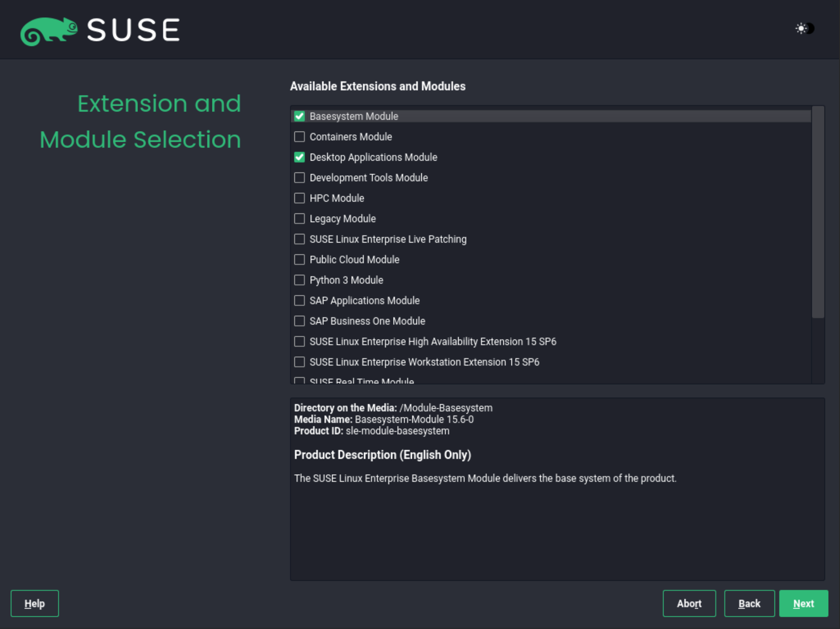Uncheck the Basesystem Module

click(299, 116)
